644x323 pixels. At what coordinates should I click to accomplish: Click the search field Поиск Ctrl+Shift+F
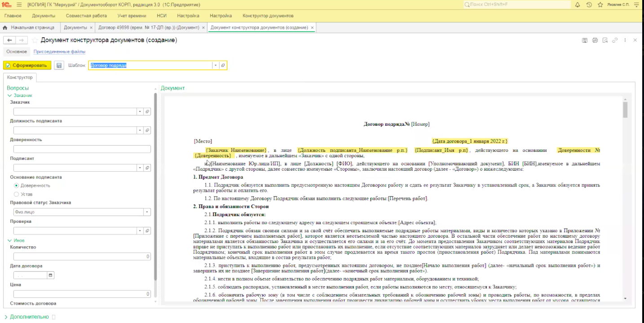click(x=516, y=4)
